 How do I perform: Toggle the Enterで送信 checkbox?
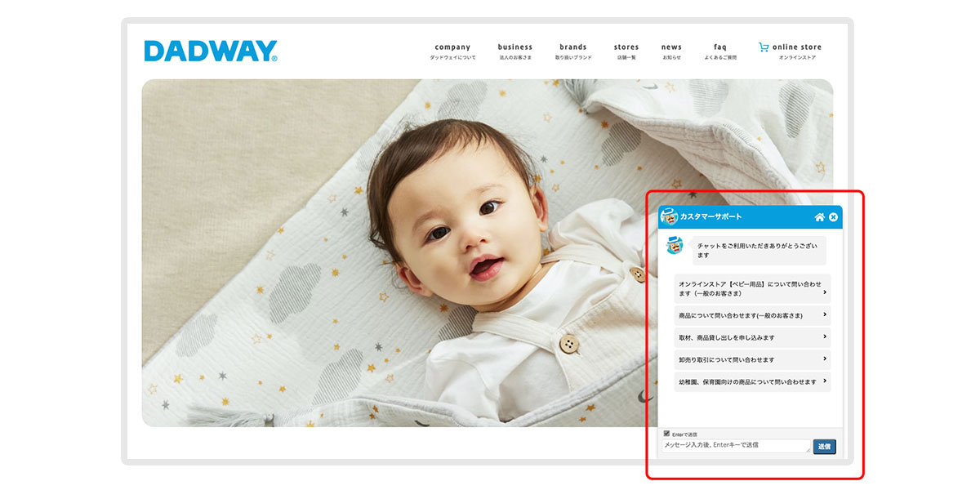(667, 434)
